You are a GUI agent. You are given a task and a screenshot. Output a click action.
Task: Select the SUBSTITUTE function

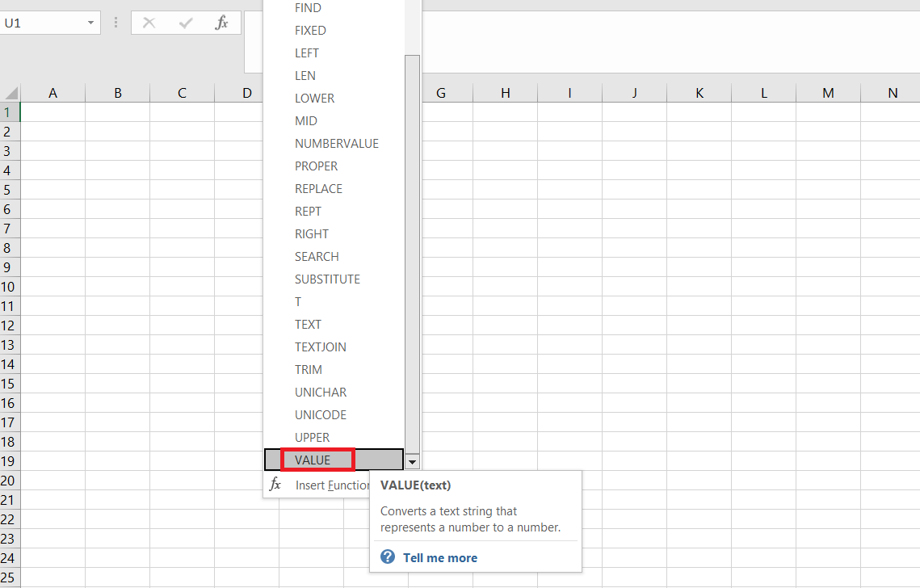pos(327,279)
